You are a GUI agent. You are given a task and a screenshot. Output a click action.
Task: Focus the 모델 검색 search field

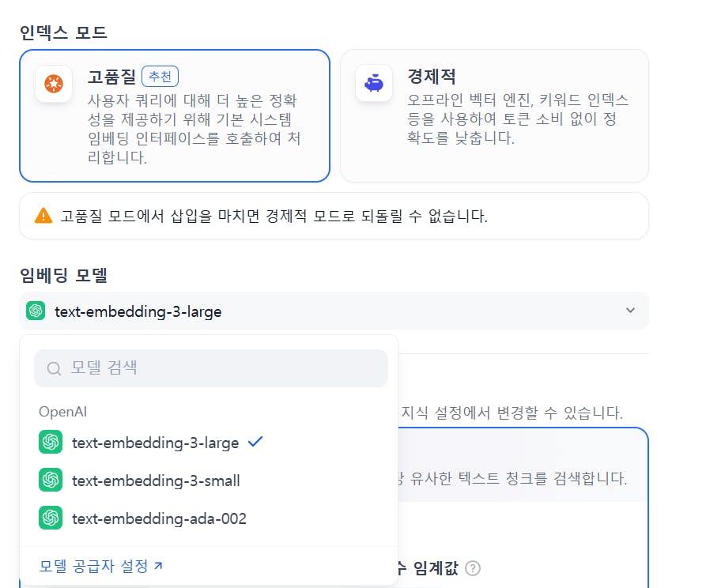tap(221, 368)
